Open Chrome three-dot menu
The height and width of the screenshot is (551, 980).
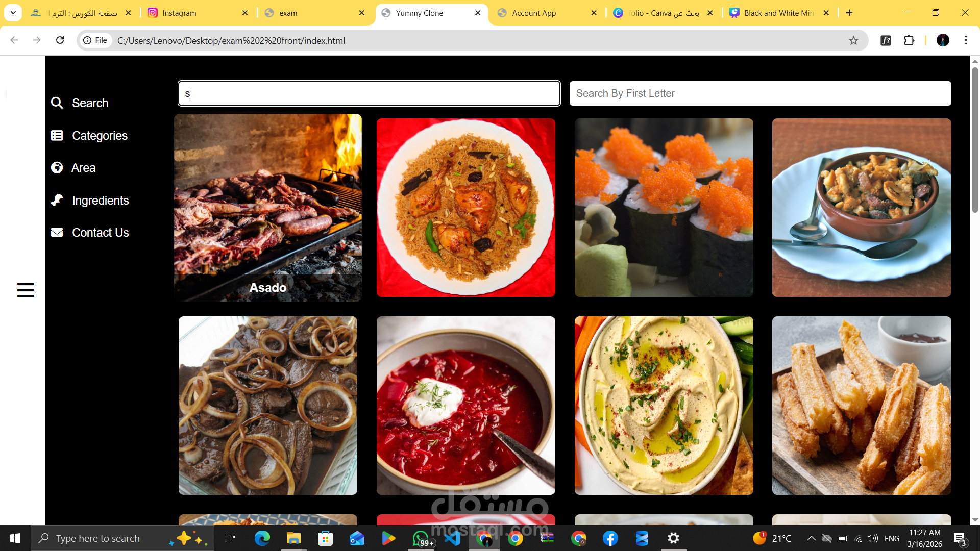tap(966, 40)
